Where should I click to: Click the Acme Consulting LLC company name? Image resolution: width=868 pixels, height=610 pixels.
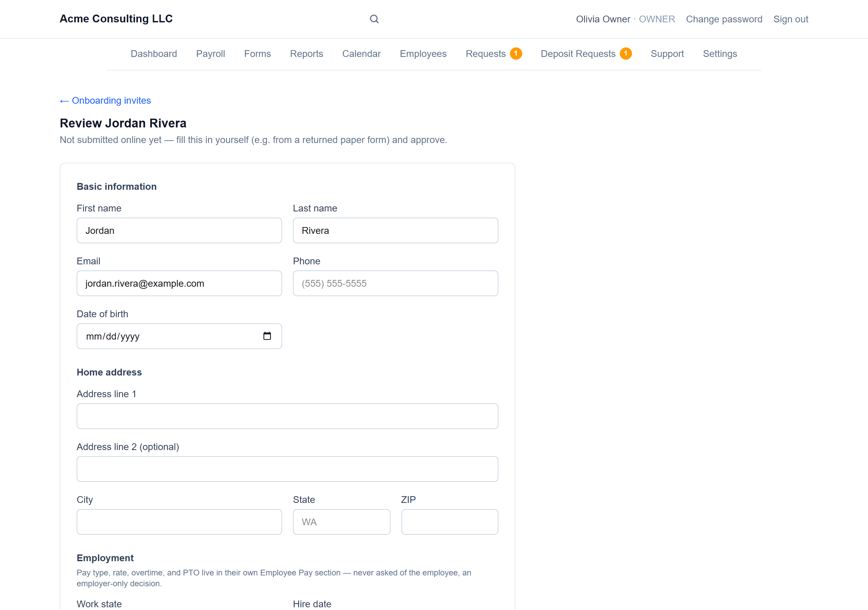[x=116, y=19]
